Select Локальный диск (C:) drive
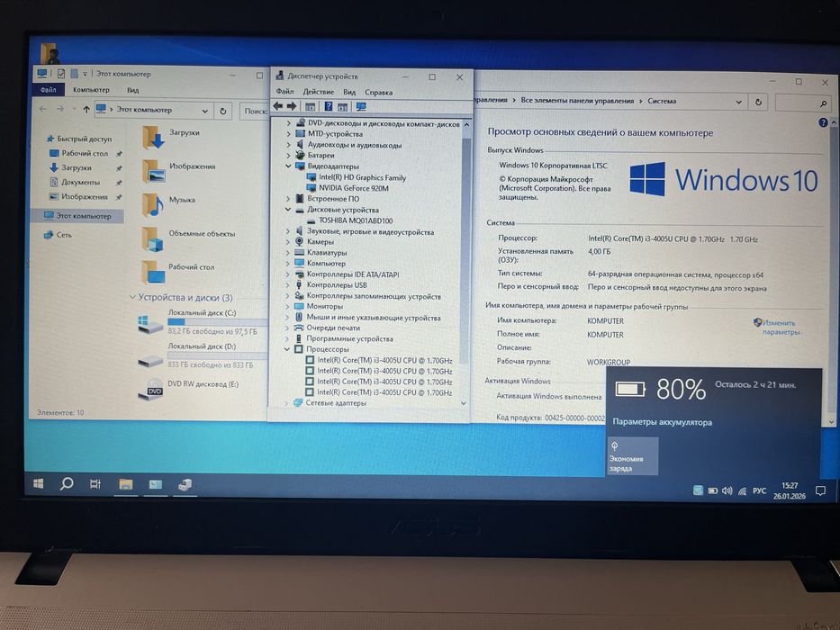The height and width of the screenshot is (630, 840). click(x=202, y=321)
